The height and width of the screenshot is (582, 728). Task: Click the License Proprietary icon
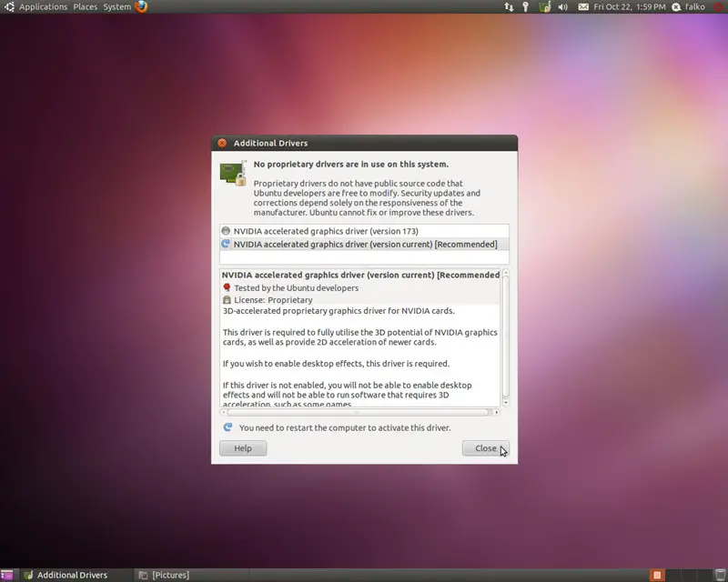click(x=227, y=300)
